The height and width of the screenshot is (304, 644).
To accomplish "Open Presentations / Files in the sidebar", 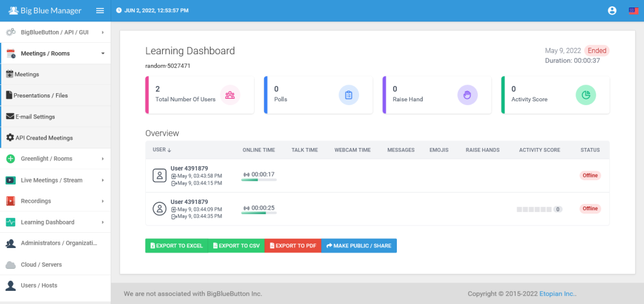I will point(55,95).
